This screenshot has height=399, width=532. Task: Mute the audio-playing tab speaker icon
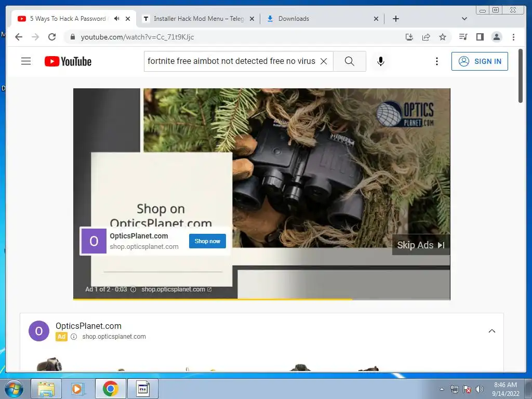click(117, 19)
